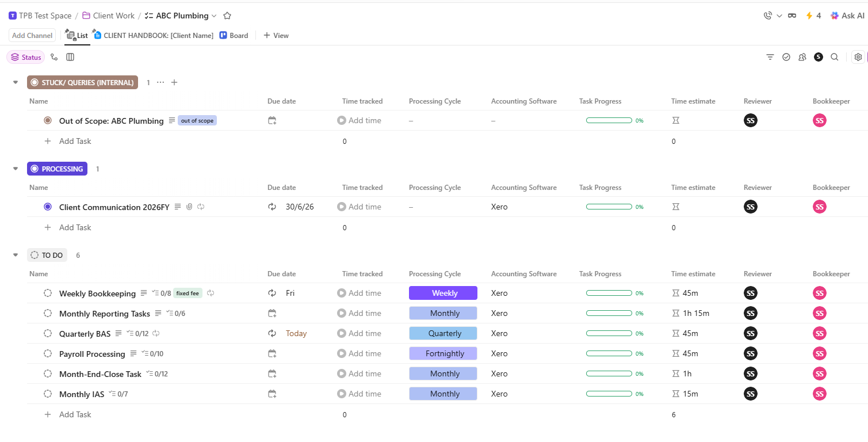868x442 pixels.
Task: Open the columns layout icon in the toolbar
Action: click(x=70, y=57)
